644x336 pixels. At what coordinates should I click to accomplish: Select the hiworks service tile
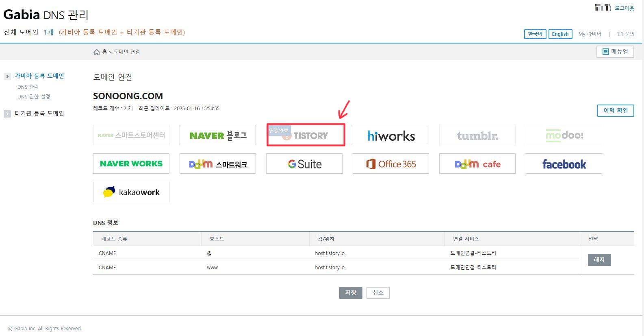coord(391,135)
